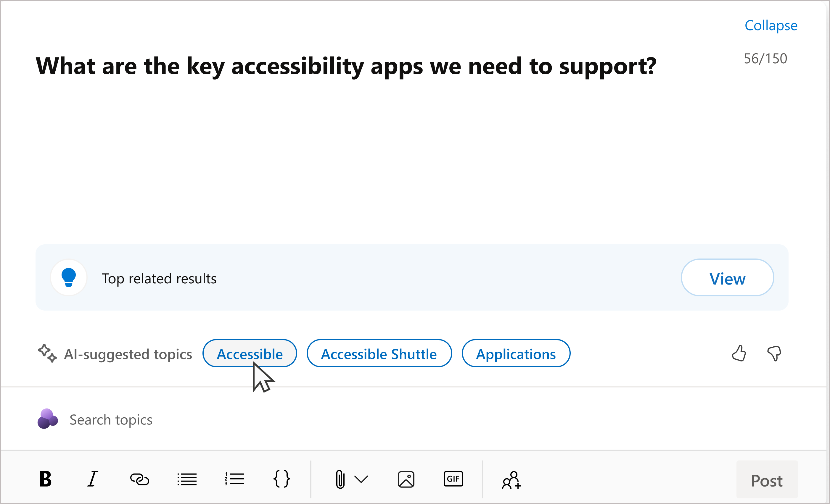Select the Accessible AI-suggested topic
Screen dimensions: 830x504
[249, 353]
